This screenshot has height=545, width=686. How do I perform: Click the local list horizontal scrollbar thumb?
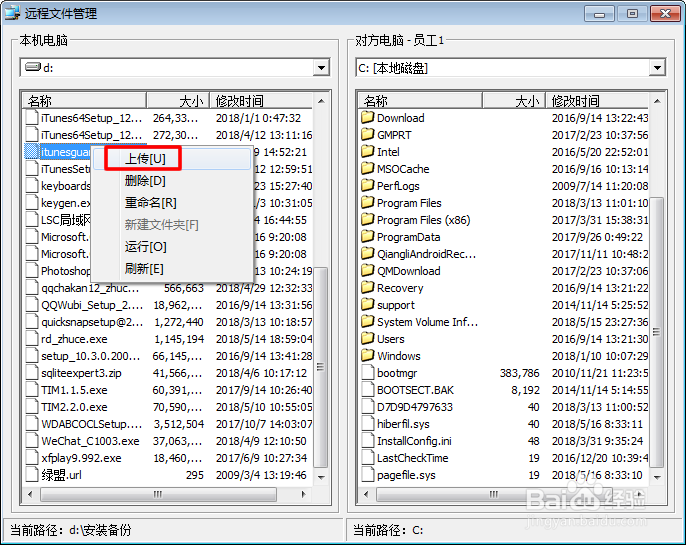[158, 494]
